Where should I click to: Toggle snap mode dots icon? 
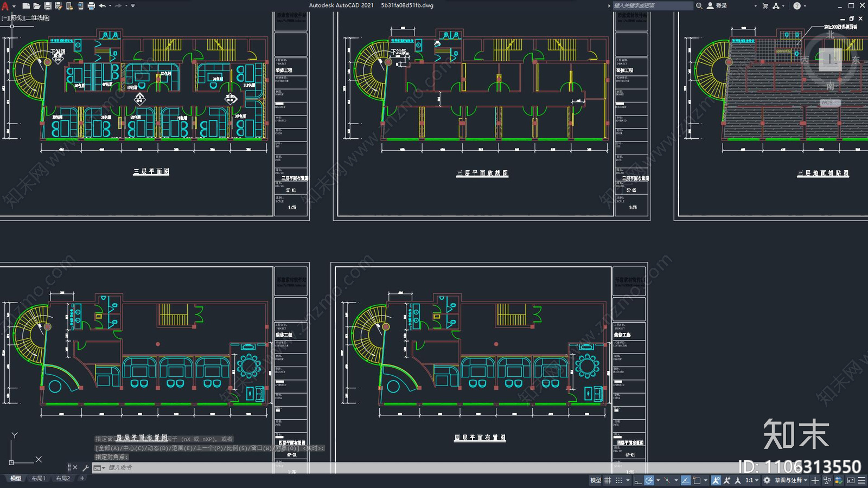[x=618, y=480]
